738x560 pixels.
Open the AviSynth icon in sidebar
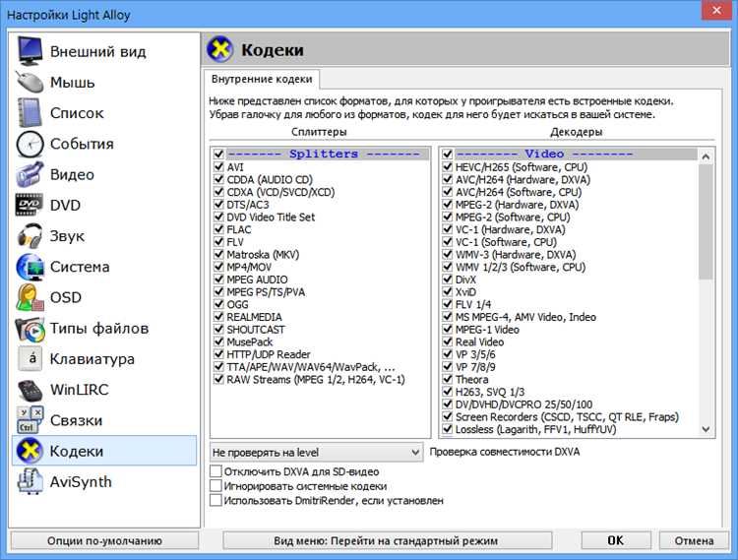(x=30, y=481)
